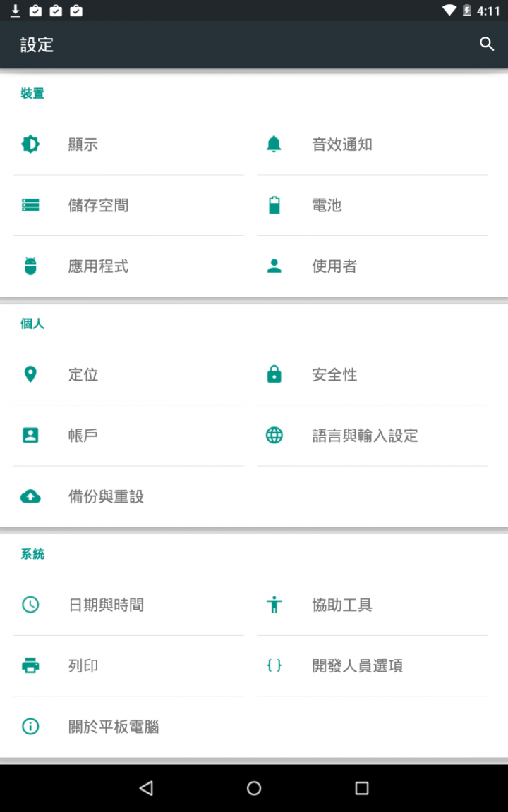Tap the battery charging icon in status bar
508x812 pixels.
467,11
